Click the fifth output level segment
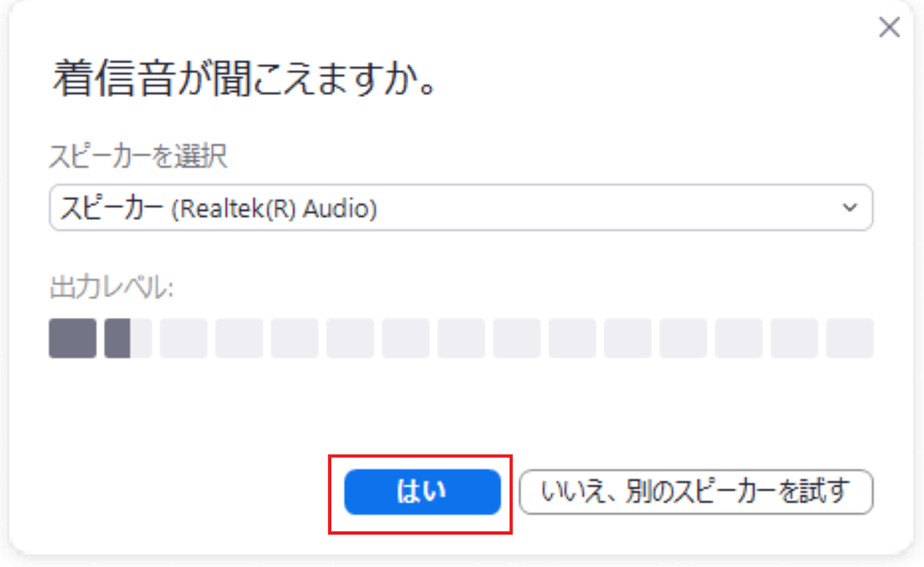Screen dimensions: 924x567 (x=295, y=338)
